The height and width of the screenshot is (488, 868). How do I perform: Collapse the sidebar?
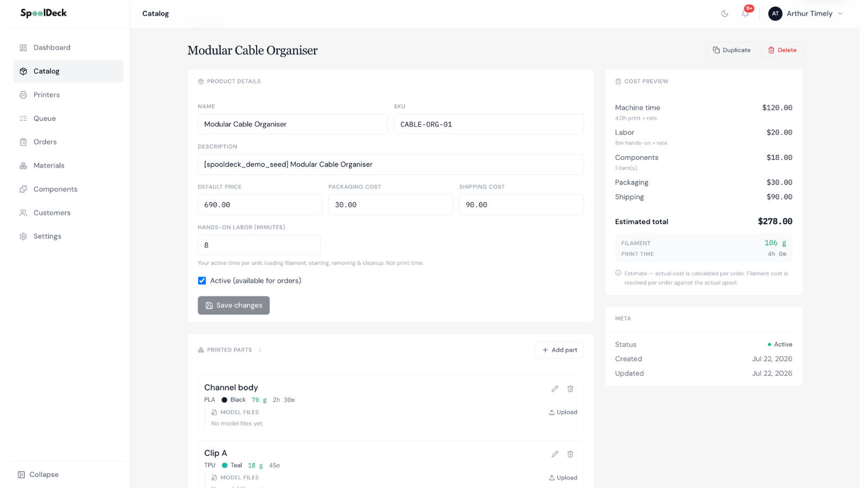pos(38,474)
